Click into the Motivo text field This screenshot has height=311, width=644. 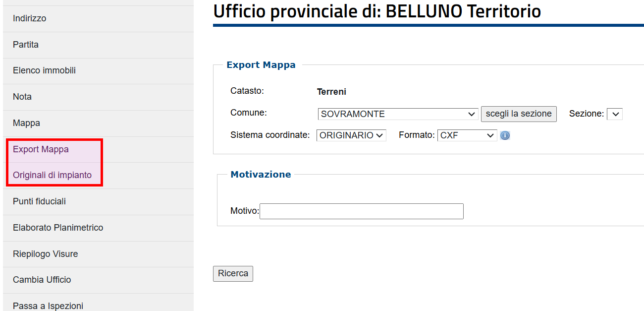362,211
